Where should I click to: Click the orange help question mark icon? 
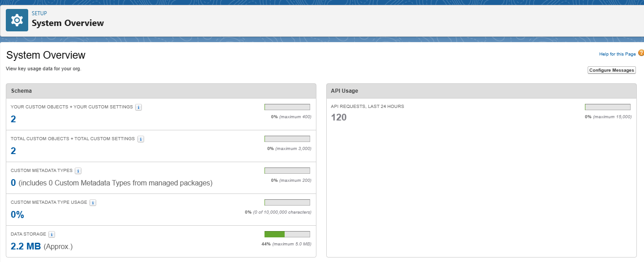click(x=641, y=53)
